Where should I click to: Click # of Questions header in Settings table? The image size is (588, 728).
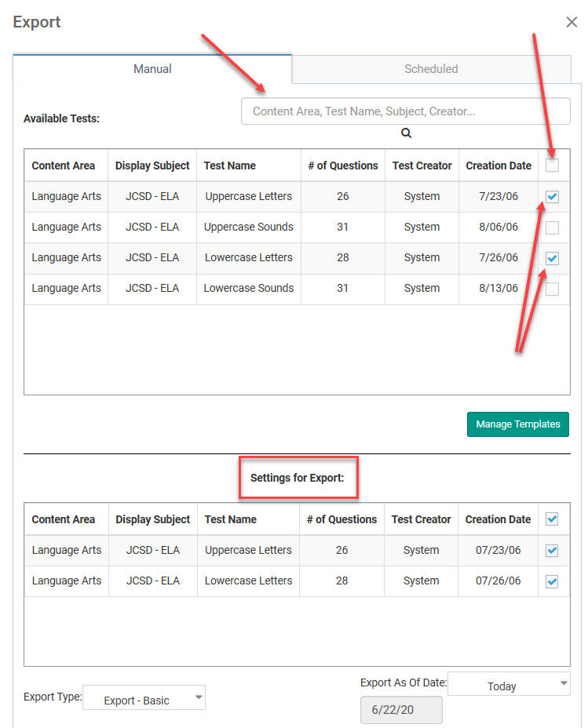[x=341, y=519]
